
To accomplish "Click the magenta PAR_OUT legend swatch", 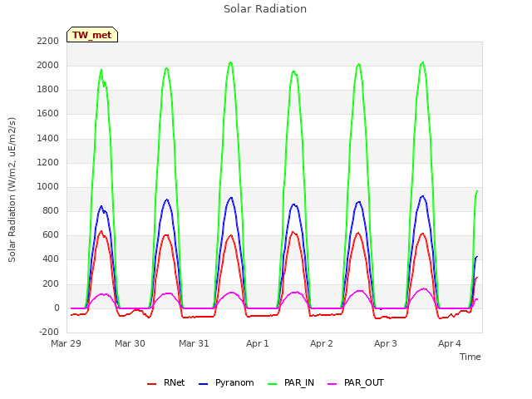I will 332,384.
